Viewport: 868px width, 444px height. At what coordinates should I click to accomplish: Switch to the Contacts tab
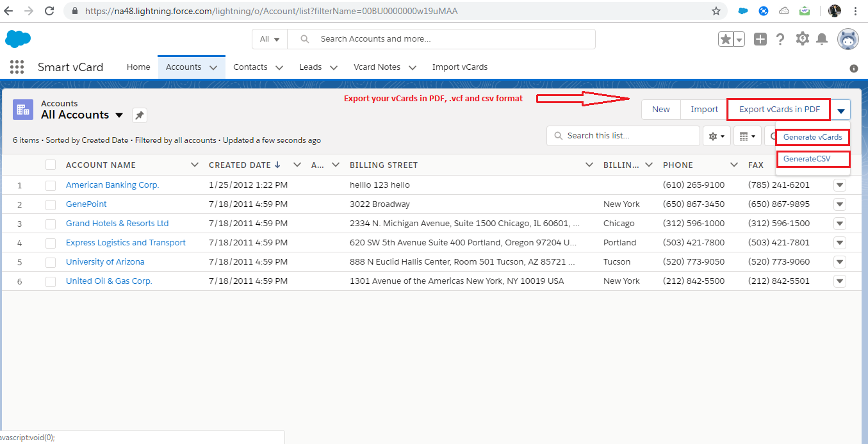pyautogui.click(x=250, y=67)
